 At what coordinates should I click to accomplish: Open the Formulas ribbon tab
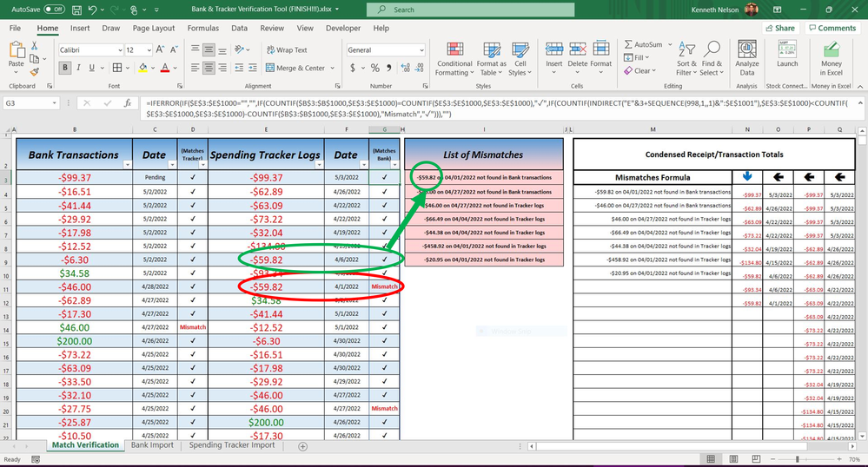[203, 29]
